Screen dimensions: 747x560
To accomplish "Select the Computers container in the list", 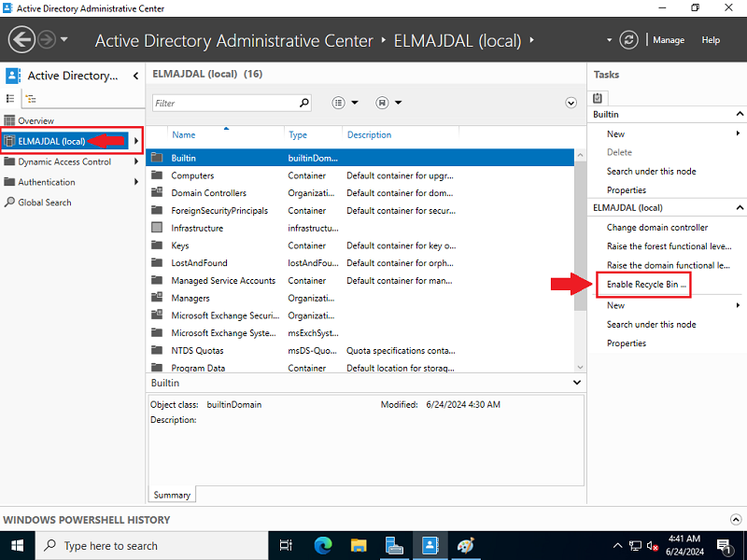I will (192, 175).
